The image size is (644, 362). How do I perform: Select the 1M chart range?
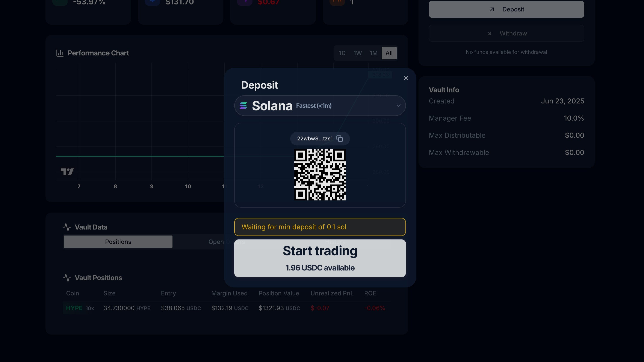point(373,53)
